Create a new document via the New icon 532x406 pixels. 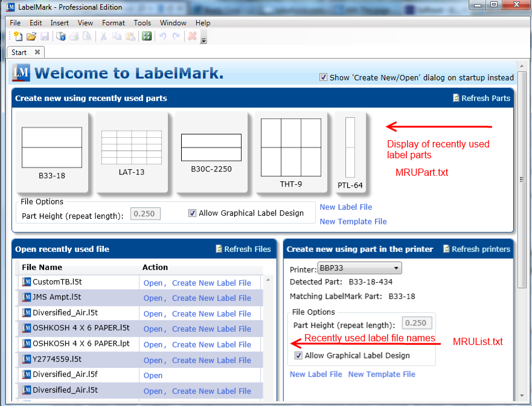[x=17, y=36]
